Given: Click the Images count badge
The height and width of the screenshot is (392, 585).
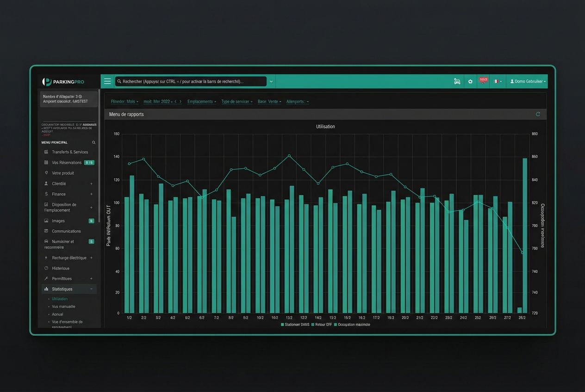Looking at the screenshot, I should click(91, 220).
